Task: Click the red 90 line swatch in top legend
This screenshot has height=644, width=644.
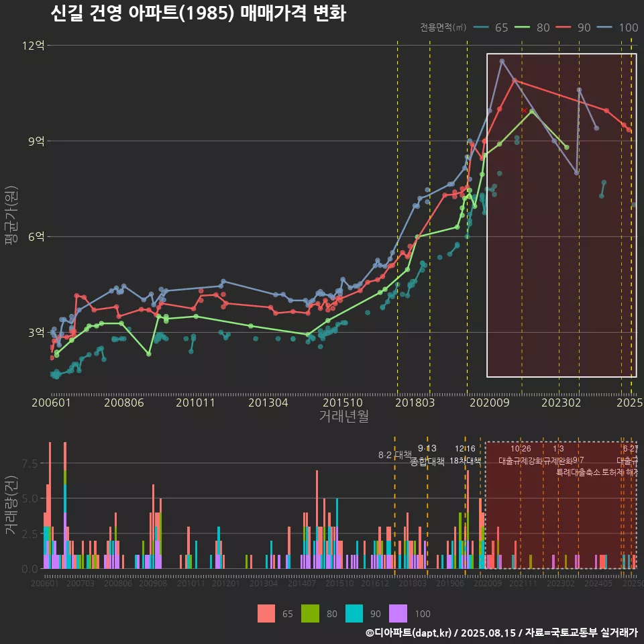Action: point(563,28)
